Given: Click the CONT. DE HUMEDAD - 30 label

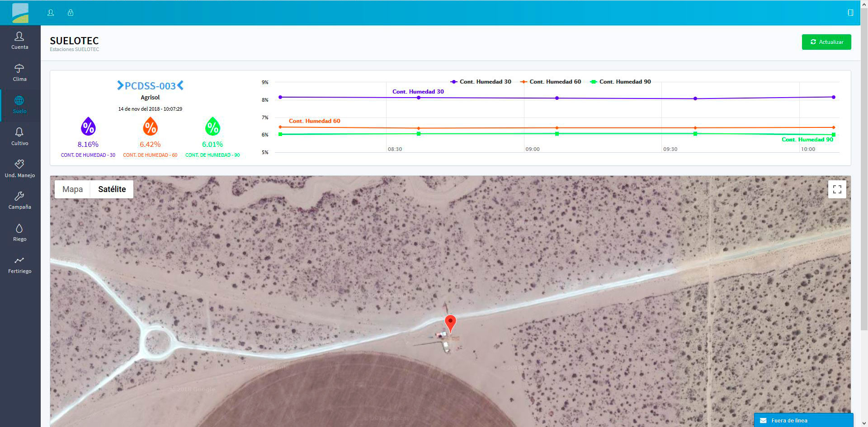Looking at the screenshot, I should pyautogui.click(x=88, y=155).
